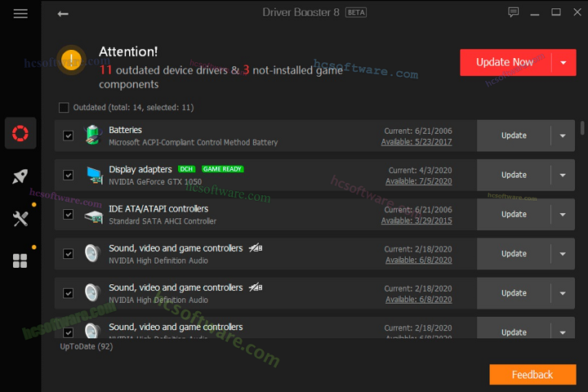Update the Batteries driver
This screenshot has height=392, width=588.
[x=514, y=136]
